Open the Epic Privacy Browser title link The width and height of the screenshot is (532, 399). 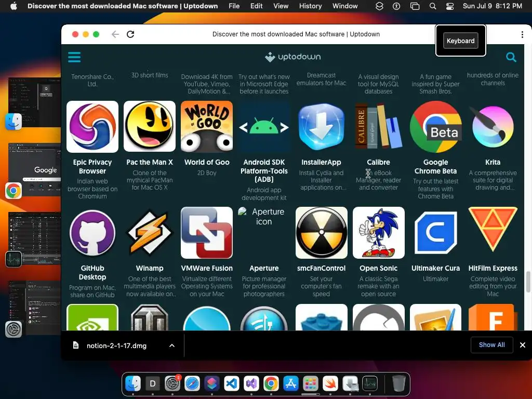92,167
